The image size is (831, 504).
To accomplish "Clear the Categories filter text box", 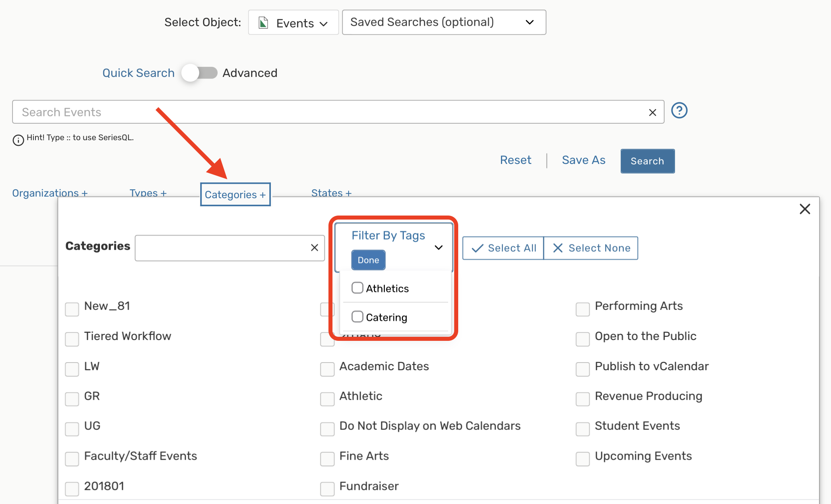I will click(x=314, y=248).
